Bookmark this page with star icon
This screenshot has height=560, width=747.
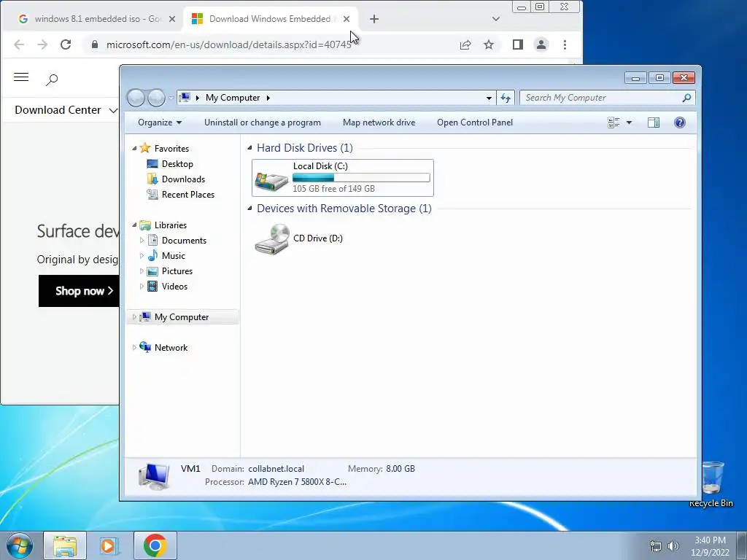(x=489, y=44)
